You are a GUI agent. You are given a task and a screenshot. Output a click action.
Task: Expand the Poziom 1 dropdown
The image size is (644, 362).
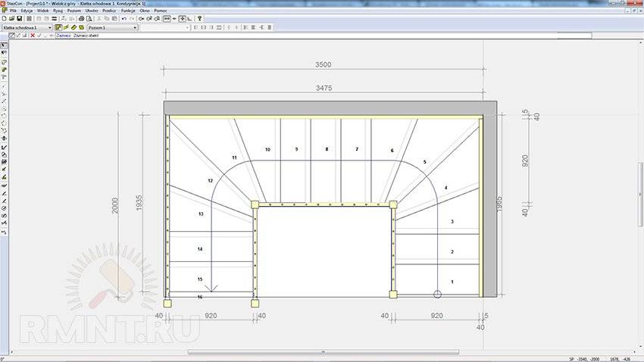(135, 27)
